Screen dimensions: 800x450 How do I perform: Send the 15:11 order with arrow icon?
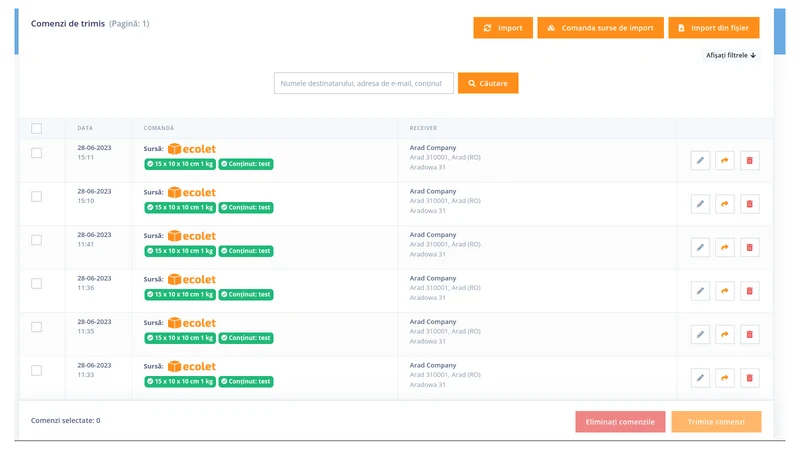(x=724, y=161)
